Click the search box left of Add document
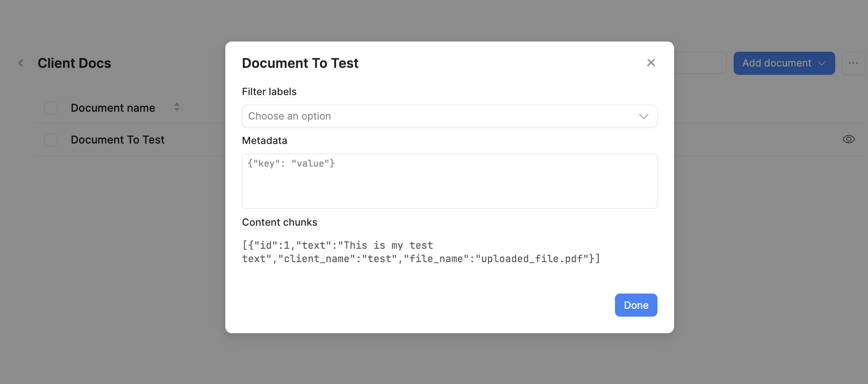The image size is (868, 384). point(700,63)
